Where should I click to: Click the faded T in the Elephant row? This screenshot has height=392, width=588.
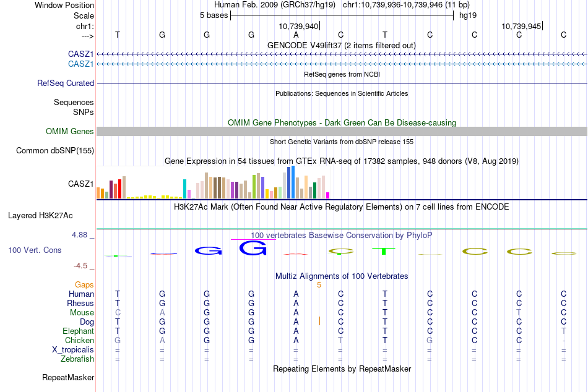564,331
